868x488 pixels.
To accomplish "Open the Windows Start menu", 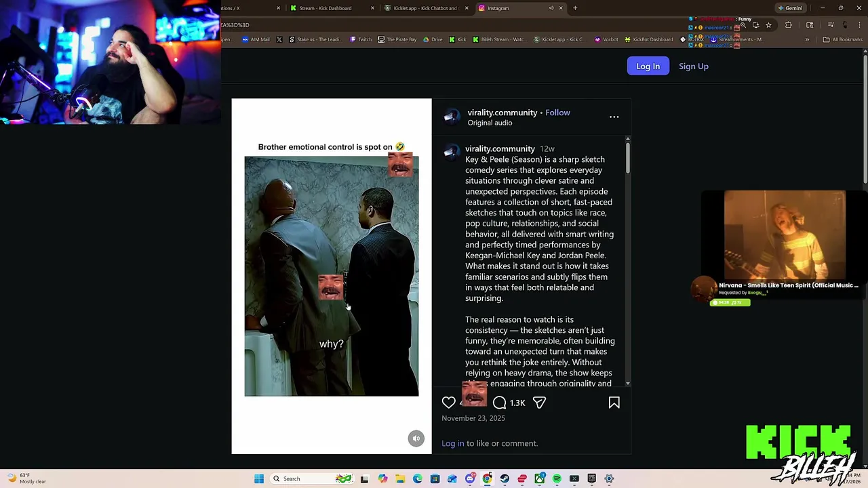I will pyautogui.click(x=259, y=479).
